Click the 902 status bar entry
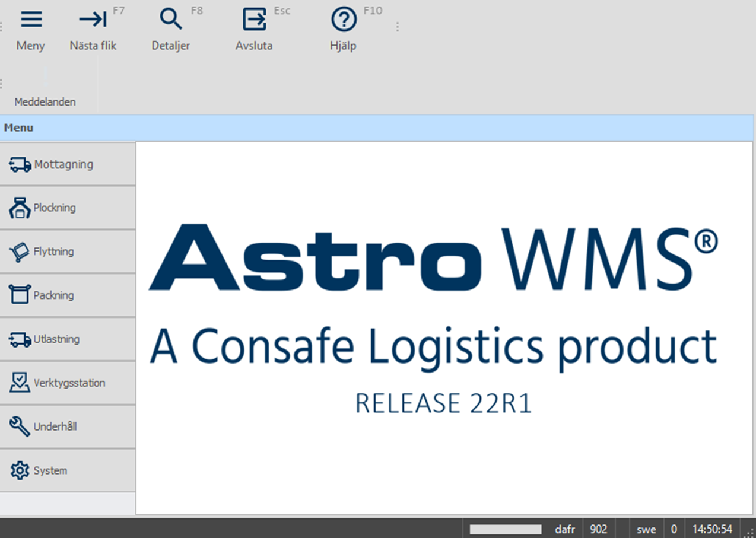 pyautogui.click(x=599, y=529)
